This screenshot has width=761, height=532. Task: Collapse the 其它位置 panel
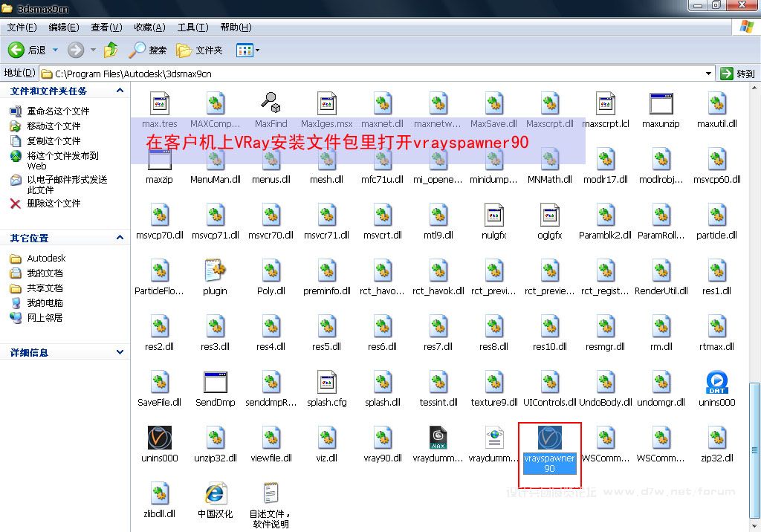click(x=120, y=237)
